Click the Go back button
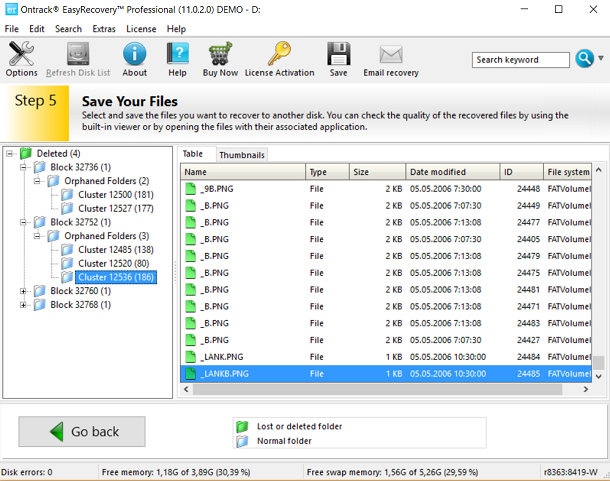This screenshot has height=481, width=610. [x=81, y=432]
